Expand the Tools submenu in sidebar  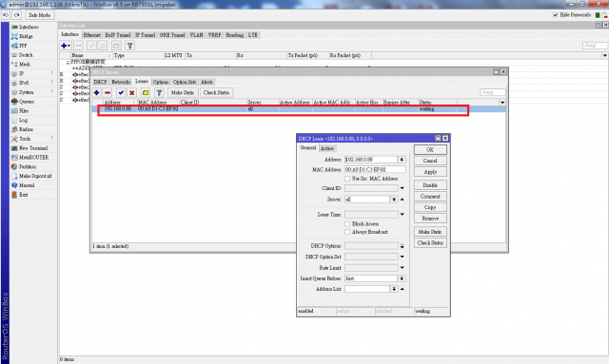tap(52, 138)
